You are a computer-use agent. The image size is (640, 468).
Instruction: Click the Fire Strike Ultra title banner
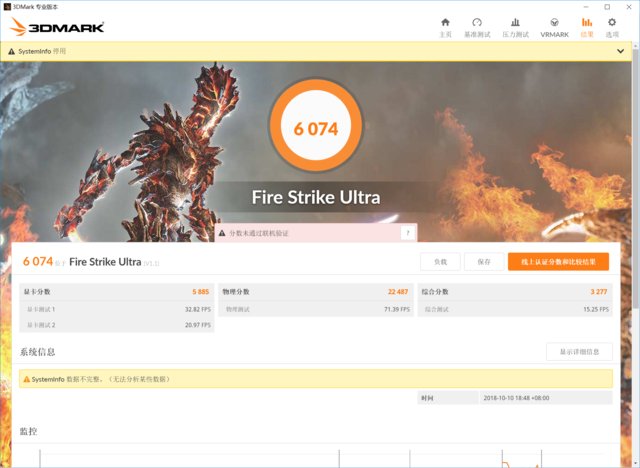tap(316, 197)
